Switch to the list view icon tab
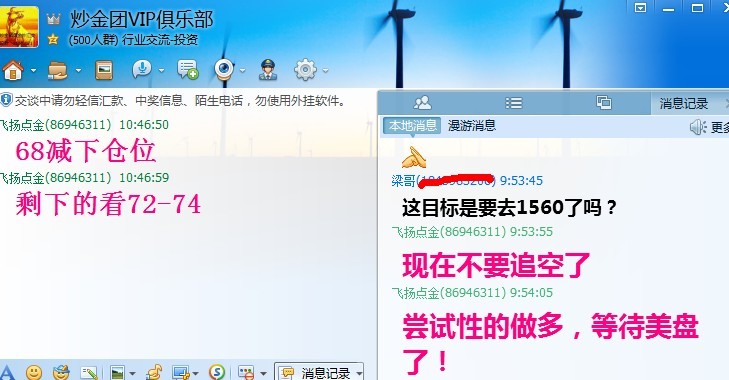The width and height of the screenshot is (729, 380). (x=513, y=103)
